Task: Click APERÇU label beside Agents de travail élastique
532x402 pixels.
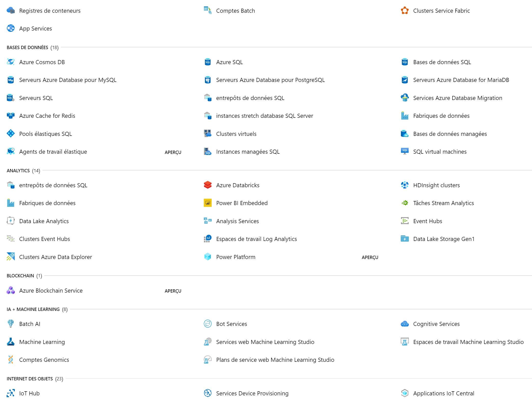Action: pyautogui.click(x=173, y=152)
